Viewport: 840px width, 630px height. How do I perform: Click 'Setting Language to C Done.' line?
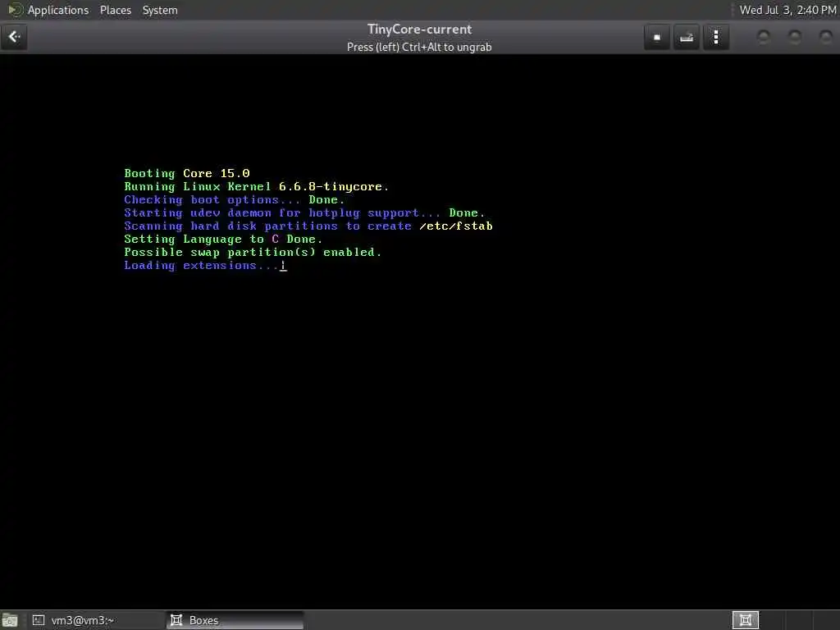223,239
